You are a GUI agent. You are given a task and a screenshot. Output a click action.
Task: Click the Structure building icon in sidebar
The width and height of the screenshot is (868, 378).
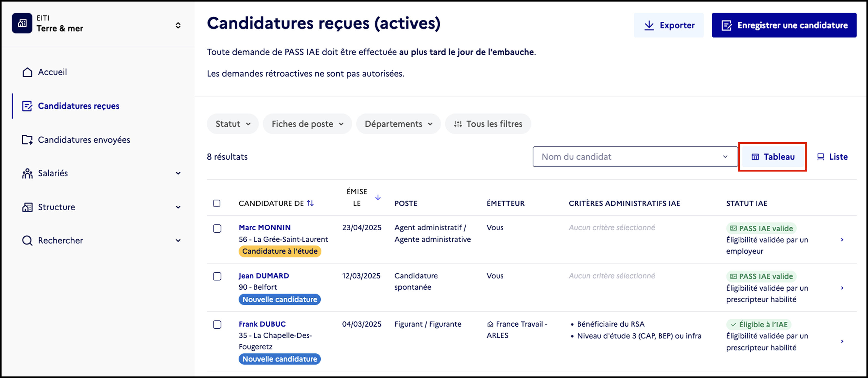(x=27, y=207)
